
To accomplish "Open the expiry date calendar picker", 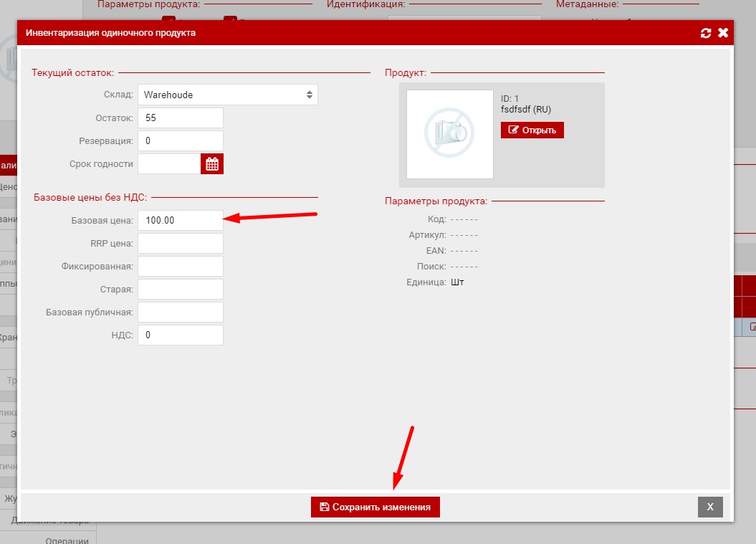I will 212,164.
